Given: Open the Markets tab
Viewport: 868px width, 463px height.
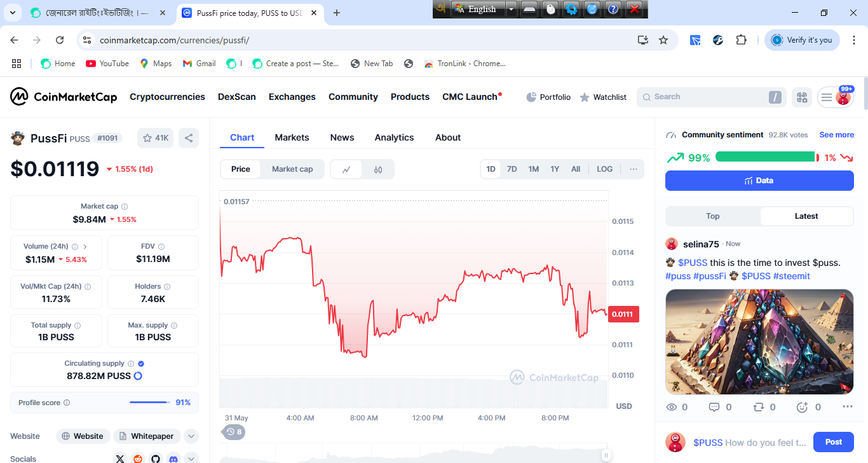Looking at the screenshot, I should 292,137.
